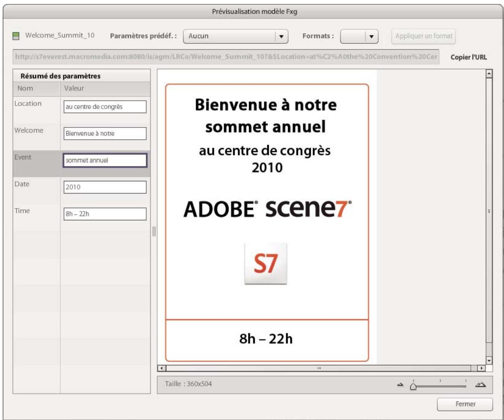
Task: Click the horizontal scrollbar left arrow
Action: tap(162, 367)
